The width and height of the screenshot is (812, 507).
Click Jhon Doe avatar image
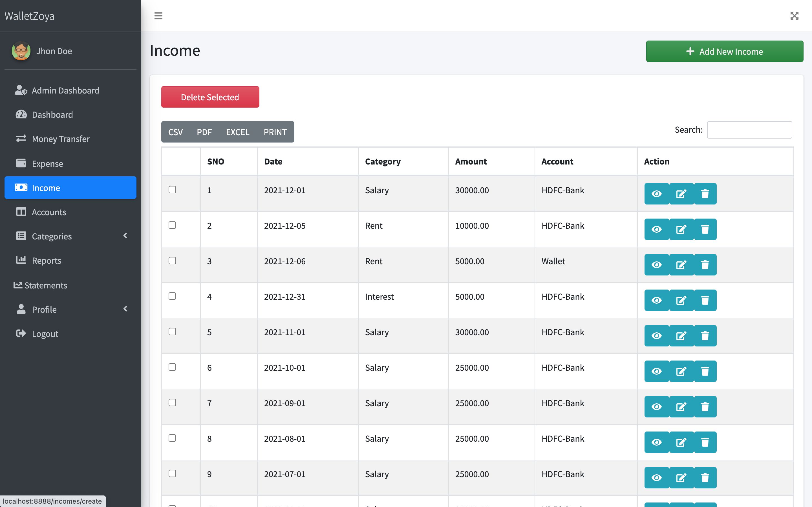click(x=21, y=51)
